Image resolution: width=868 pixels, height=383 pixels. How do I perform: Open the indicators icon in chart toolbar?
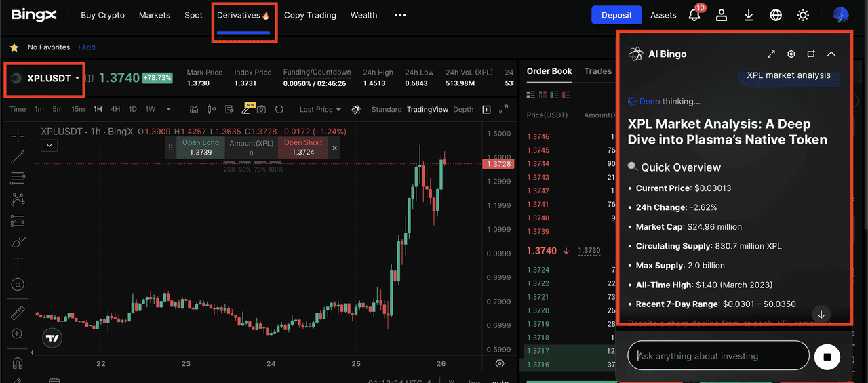pos(194,109)
